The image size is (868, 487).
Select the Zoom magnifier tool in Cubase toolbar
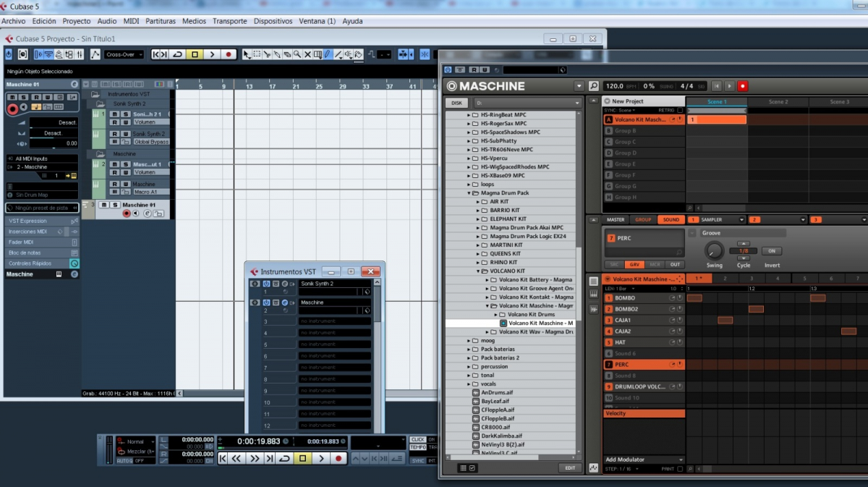(x=297, y=54)
